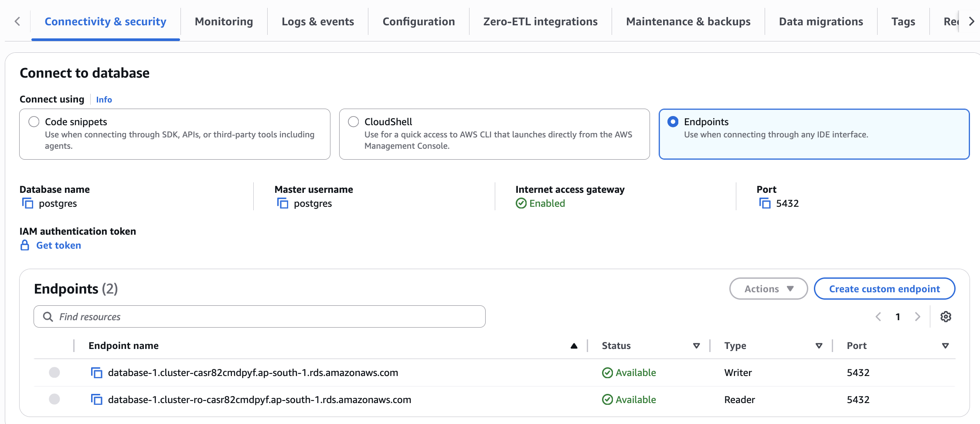Select the CloudShell connection option
980x424 pixels.
click(353, 122)
